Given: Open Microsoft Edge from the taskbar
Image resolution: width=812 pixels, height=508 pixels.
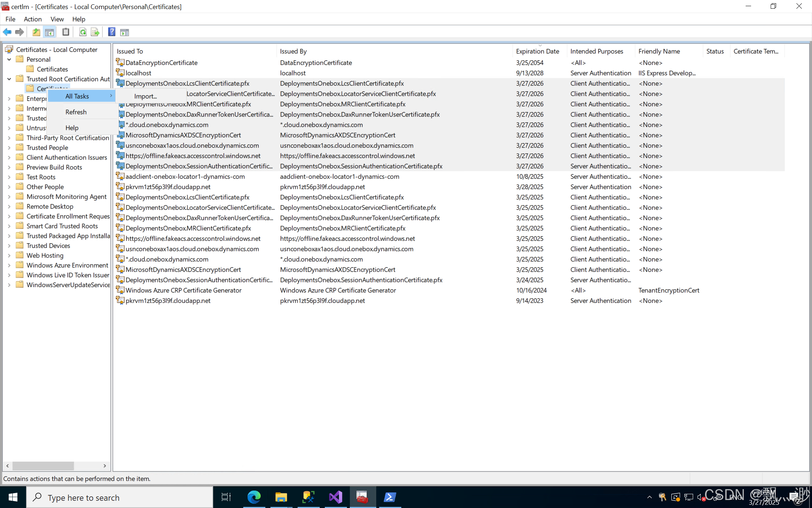Looking at the screenshot, I should pyautogui.click(x=254, y=497).
